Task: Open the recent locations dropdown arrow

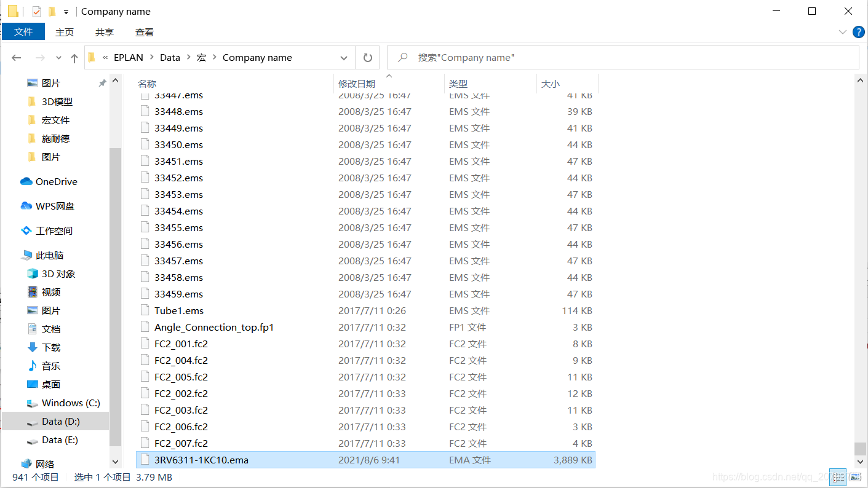Action: (x=58, y=58)
